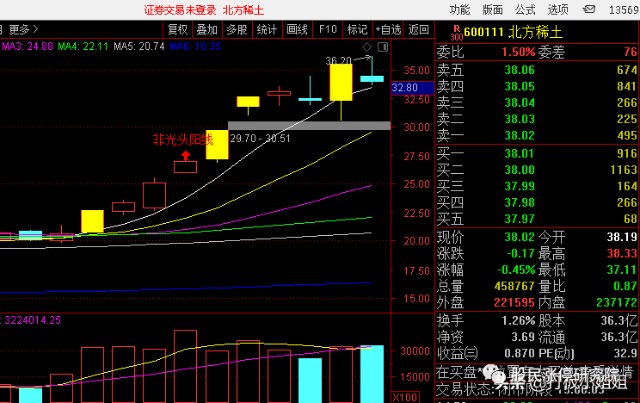Click 外盘 value 221595
Viewport: 640px width, 403px height.
(x=514, y=303)
